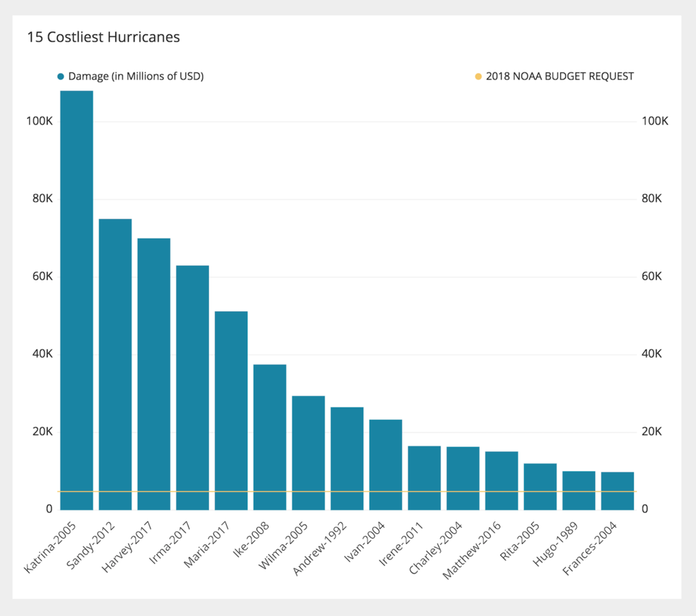
Task: Click the Irma-2017 axis label
Action: [x=170, y=542]
